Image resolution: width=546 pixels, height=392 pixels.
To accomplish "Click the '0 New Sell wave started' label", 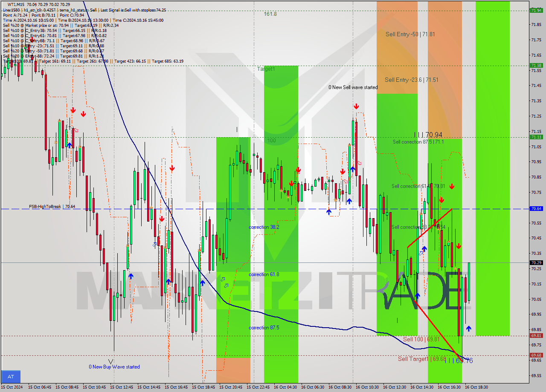I will click(x=353, y=87).
